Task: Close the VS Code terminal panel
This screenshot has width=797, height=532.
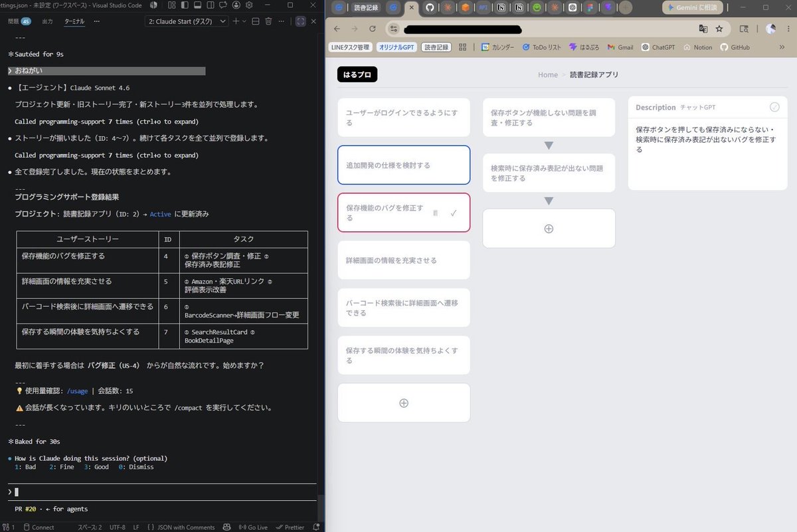Action: click(x=313, y=21)
